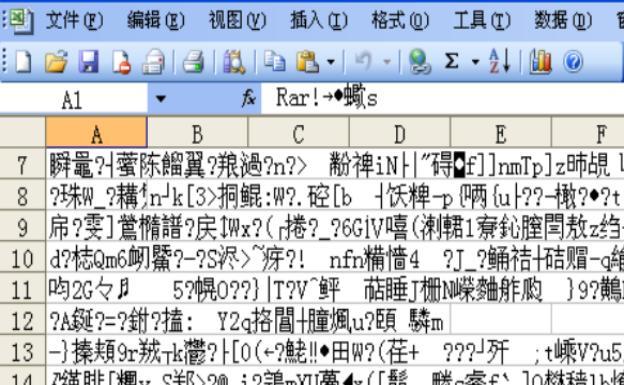The height and width of the screenshot is (385, 624).
Task: Click the Copy icon
Action: [275, 62]
